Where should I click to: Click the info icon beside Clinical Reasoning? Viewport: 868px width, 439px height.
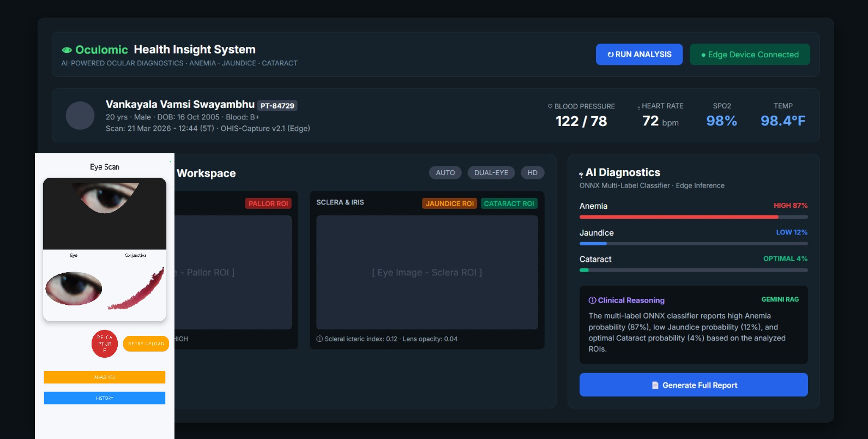pos(592,300)
